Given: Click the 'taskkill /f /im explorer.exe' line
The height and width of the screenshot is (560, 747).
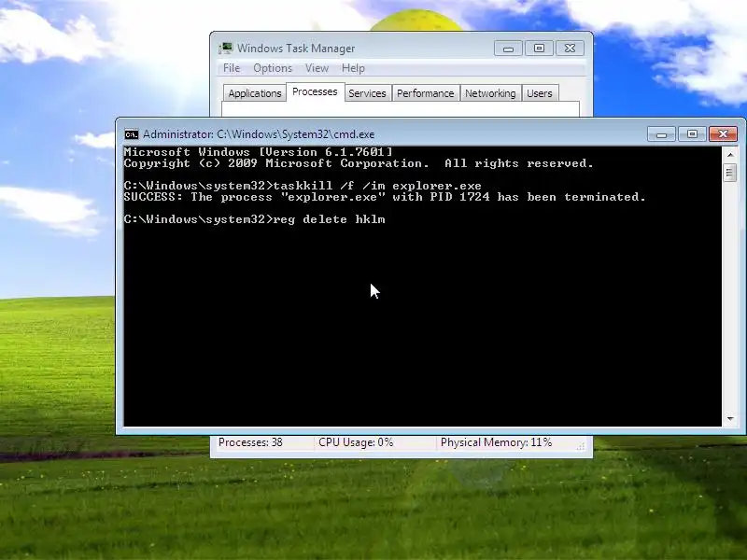Looking at the screenshot, I should click(x=303, y=186).
